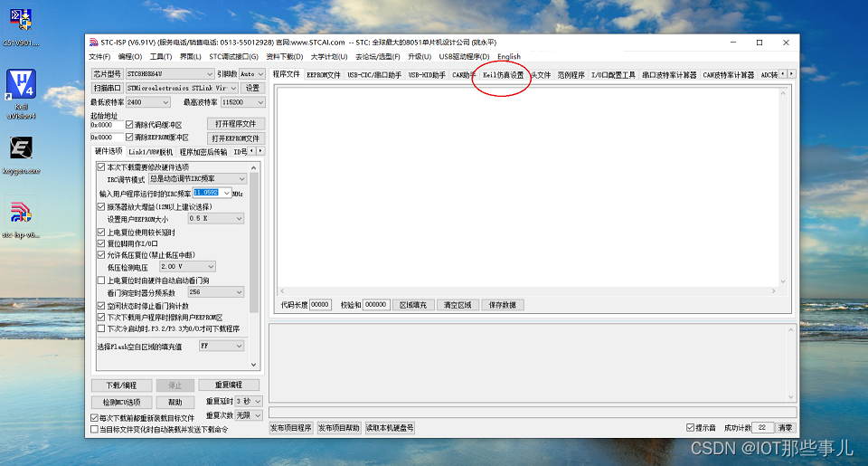Image resolution: width=868 pixels, height=466 pixels.
Task: Open the 低压检测电压 2.00 V dropdown
Action: 187,267
